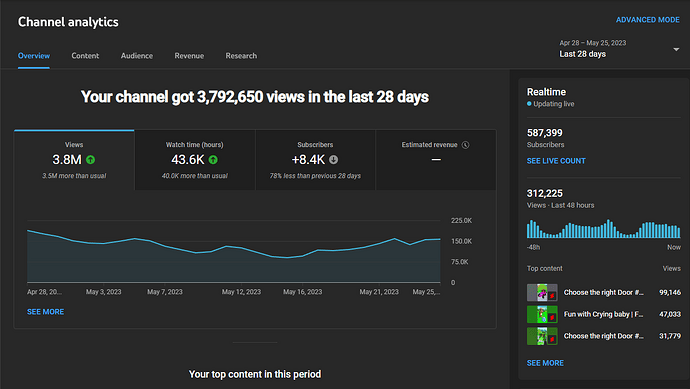Open the first Choose the right Door thumbnail
The image size is (690, 389).
(x=542, y=292)
